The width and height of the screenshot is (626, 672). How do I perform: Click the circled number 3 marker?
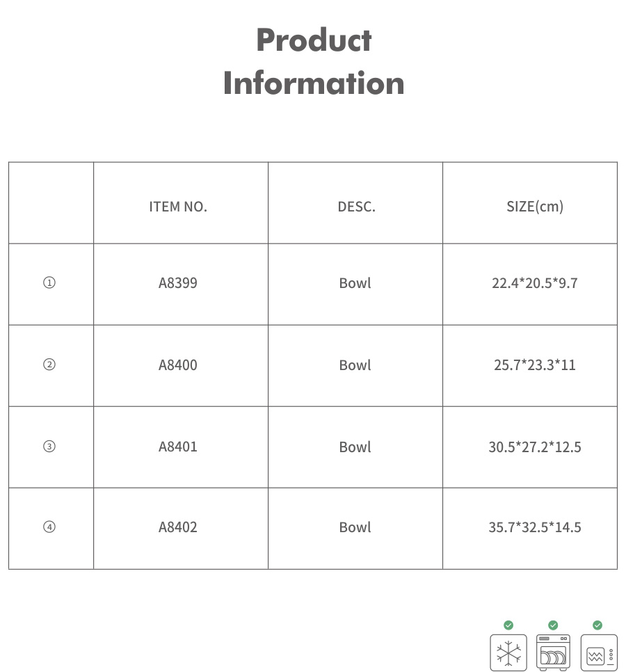coord(49,447)
